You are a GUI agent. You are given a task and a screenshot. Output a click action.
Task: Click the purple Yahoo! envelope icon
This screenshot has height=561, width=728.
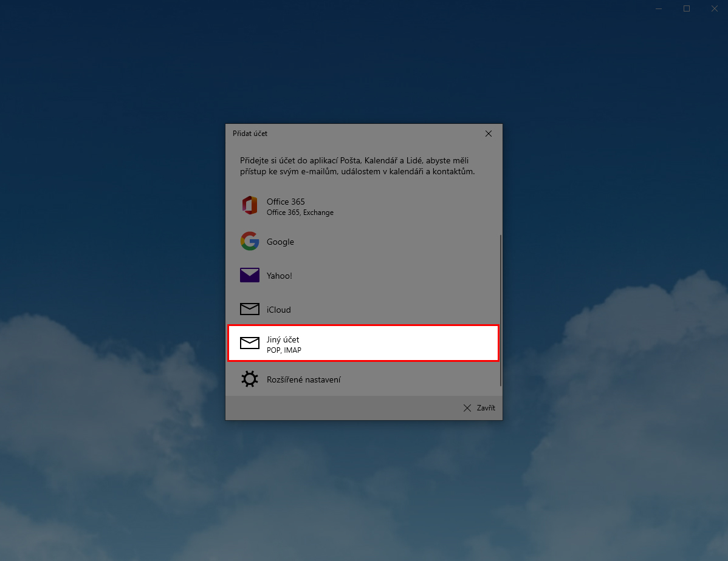(250, 275)
